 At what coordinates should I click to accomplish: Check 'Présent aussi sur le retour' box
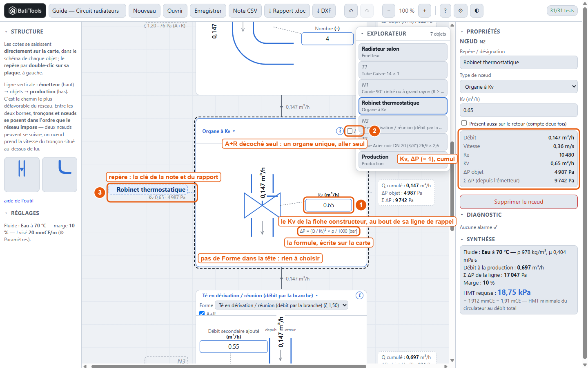[464, 123]
